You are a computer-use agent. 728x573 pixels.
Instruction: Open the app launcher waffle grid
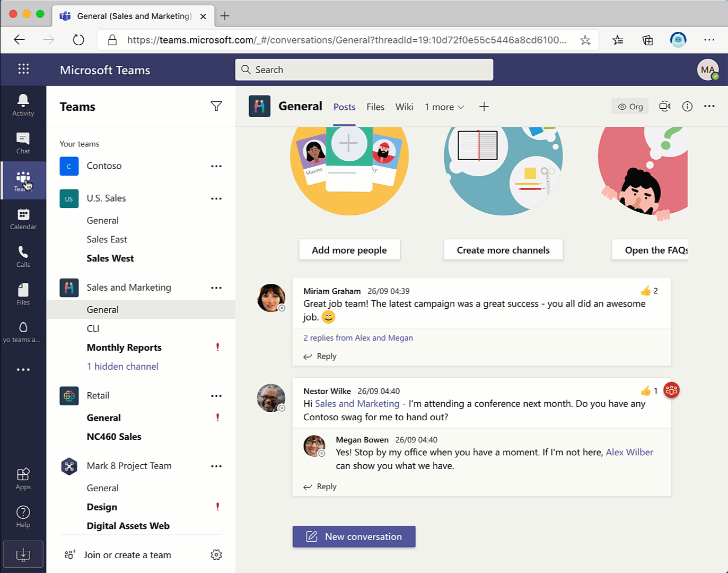pos(23,68)
